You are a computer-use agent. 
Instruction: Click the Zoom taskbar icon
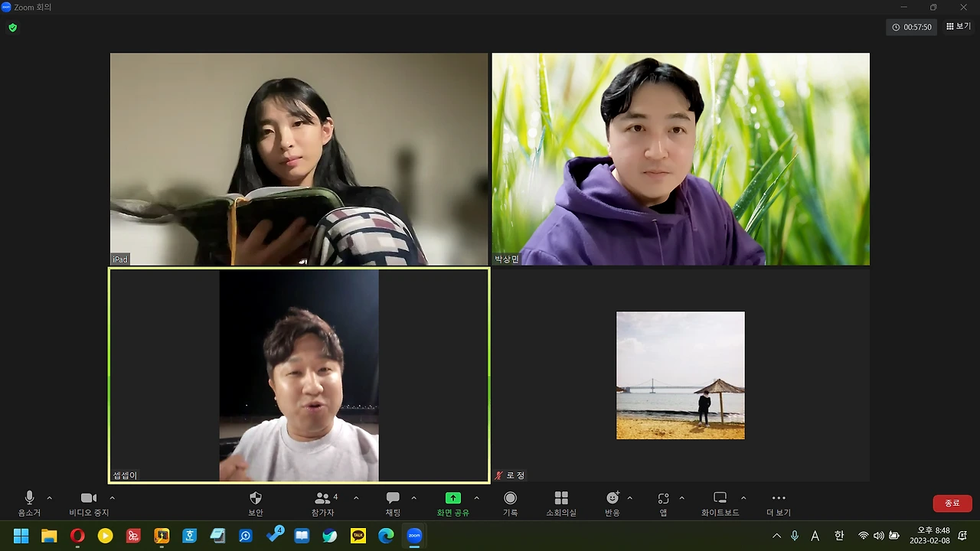coord(414,536)
